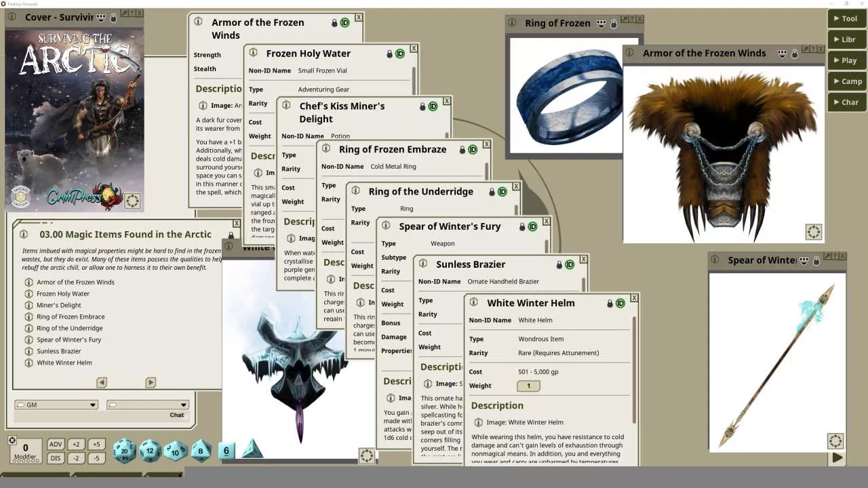
Task: Open link icon beside Sunless Brazier list entry
Action: coord(28,351)
